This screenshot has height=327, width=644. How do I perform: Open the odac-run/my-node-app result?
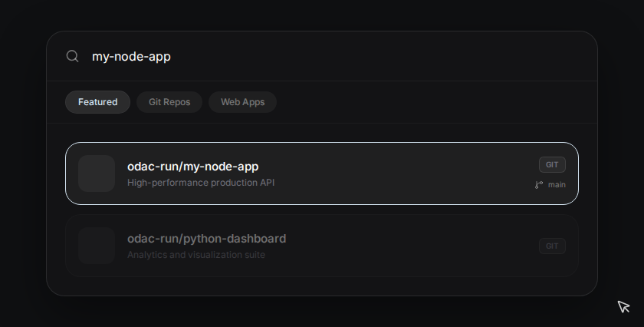[x=322, y=173]
